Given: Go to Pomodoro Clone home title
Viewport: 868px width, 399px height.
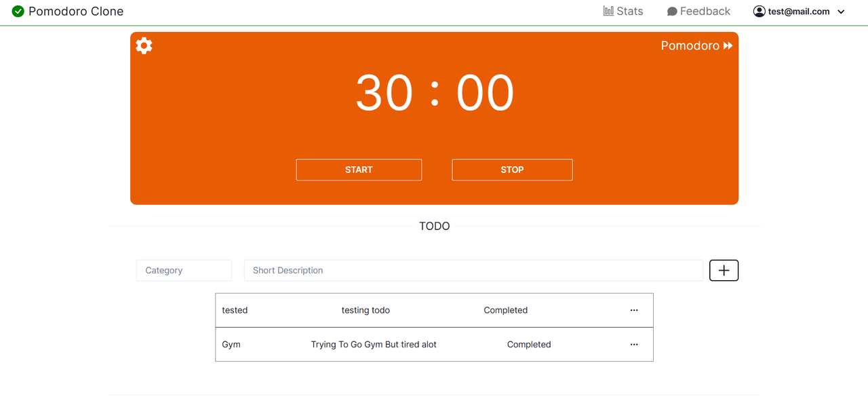Looking at the screenshot, I should click(76, 11).
